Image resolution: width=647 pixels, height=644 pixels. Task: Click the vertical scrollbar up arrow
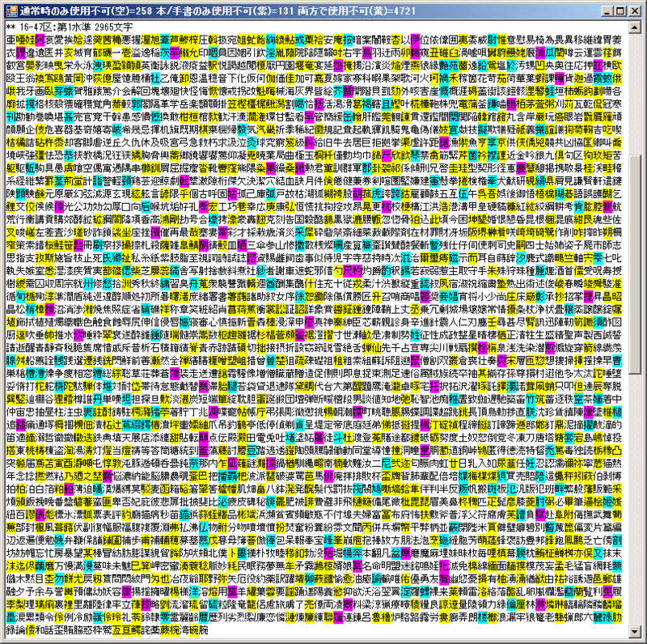(x=635, y=28)
